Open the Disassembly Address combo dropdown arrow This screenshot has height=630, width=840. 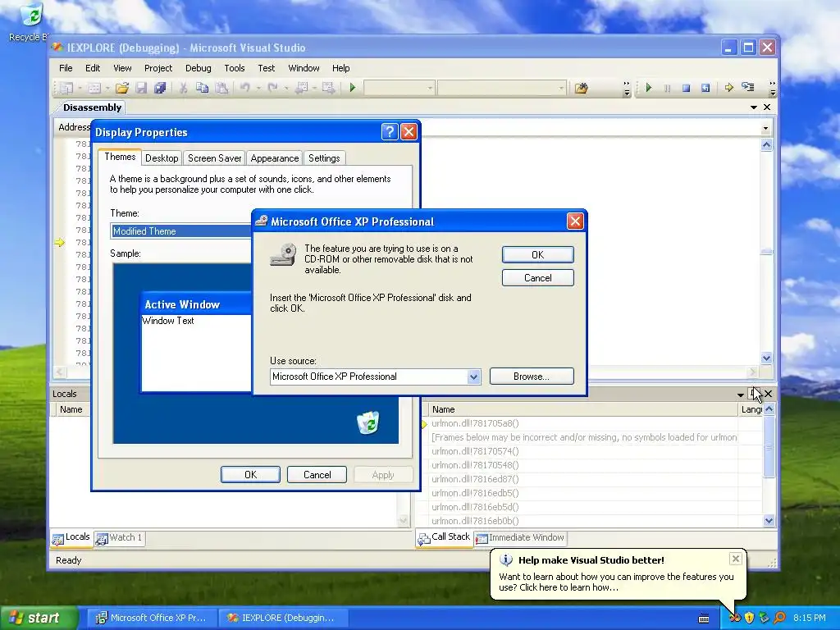[765, 128]
